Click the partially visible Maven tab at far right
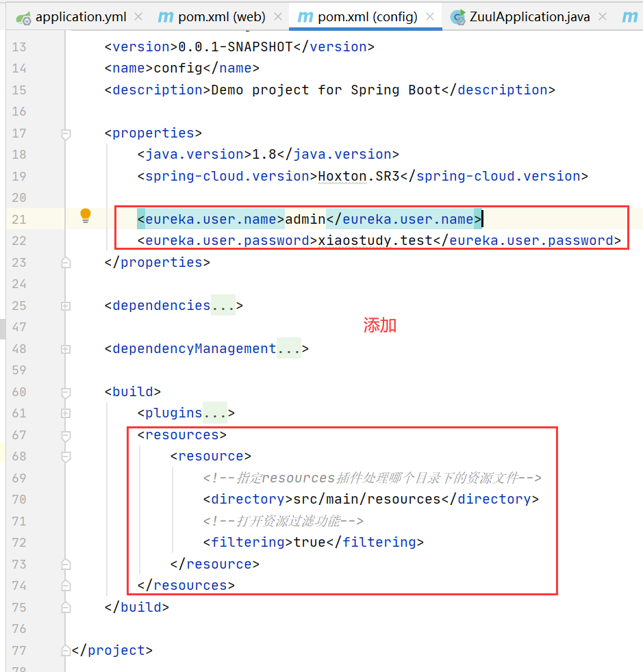This screenshot has width=643, height=672. point(630,17)
